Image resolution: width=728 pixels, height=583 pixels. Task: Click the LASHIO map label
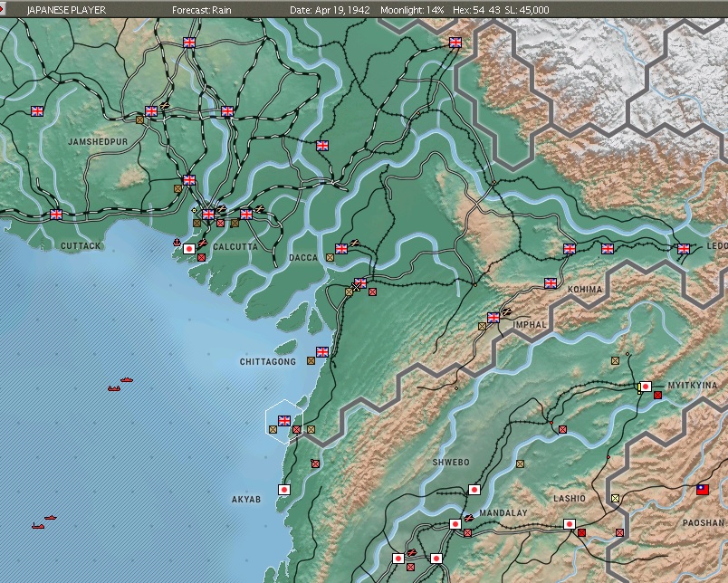point(570,499)
